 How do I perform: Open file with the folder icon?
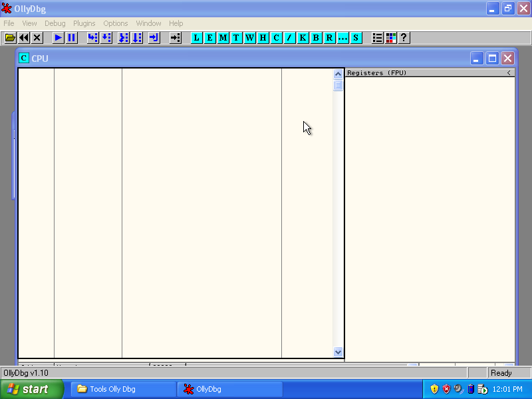(10, 38)
